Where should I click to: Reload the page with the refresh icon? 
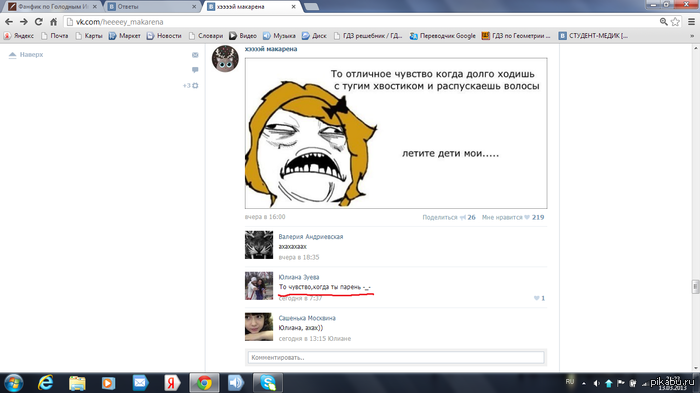38,21
